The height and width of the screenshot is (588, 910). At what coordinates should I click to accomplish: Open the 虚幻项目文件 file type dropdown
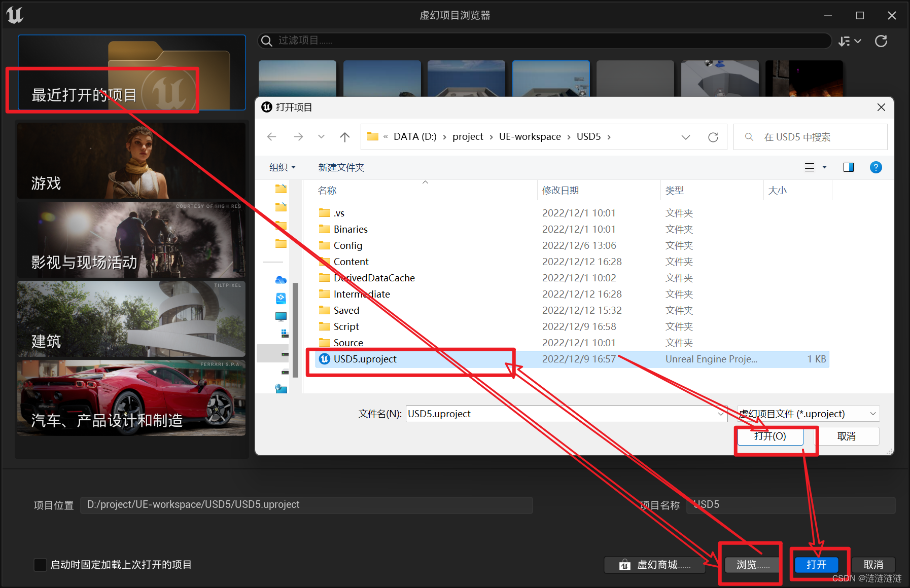(x=809, y=414)
